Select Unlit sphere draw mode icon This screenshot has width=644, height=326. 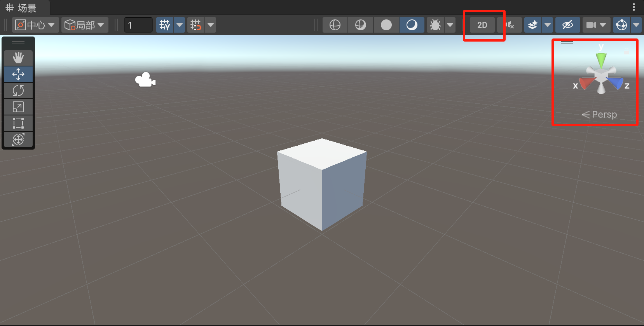[x=386, y=25]
